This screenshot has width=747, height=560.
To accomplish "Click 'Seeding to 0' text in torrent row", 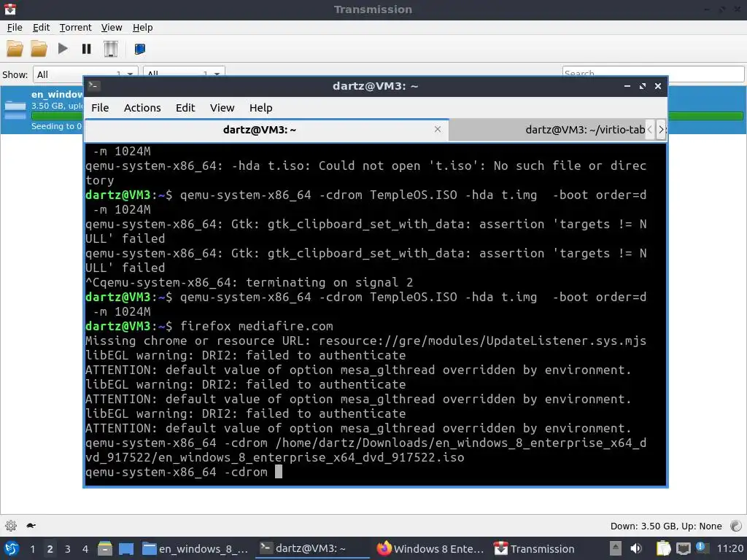I will 57,126.
